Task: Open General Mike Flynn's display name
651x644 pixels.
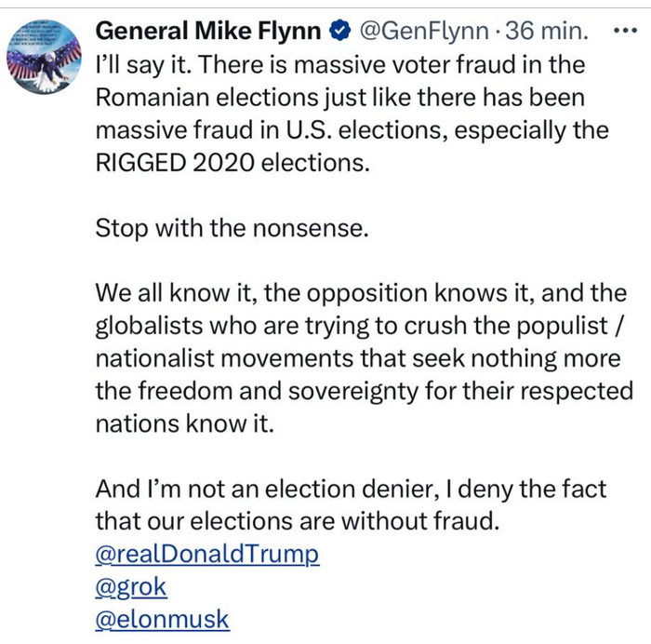Action: 208,31
